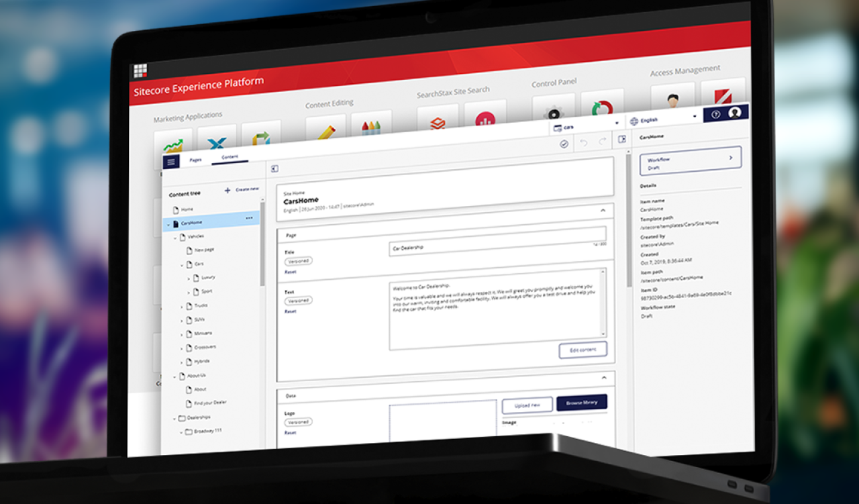Click Reset under the Text field

(x=290, y=311)
